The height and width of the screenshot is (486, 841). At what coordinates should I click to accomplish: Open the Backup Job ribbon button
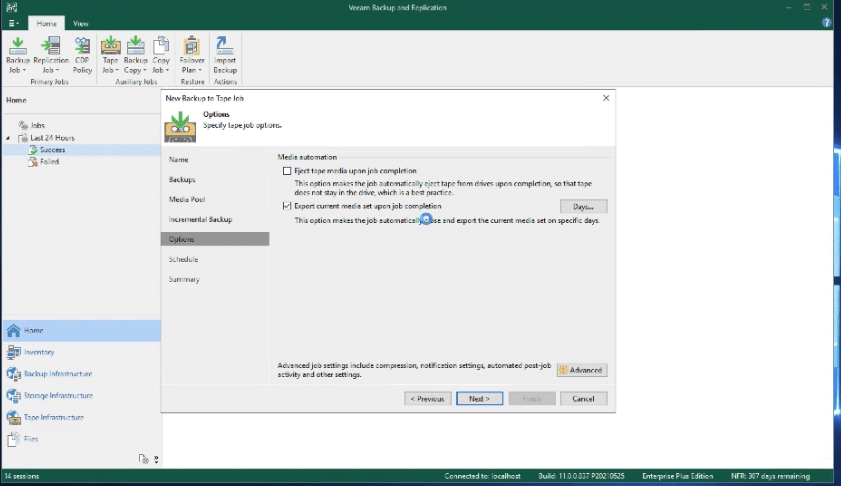18,55
